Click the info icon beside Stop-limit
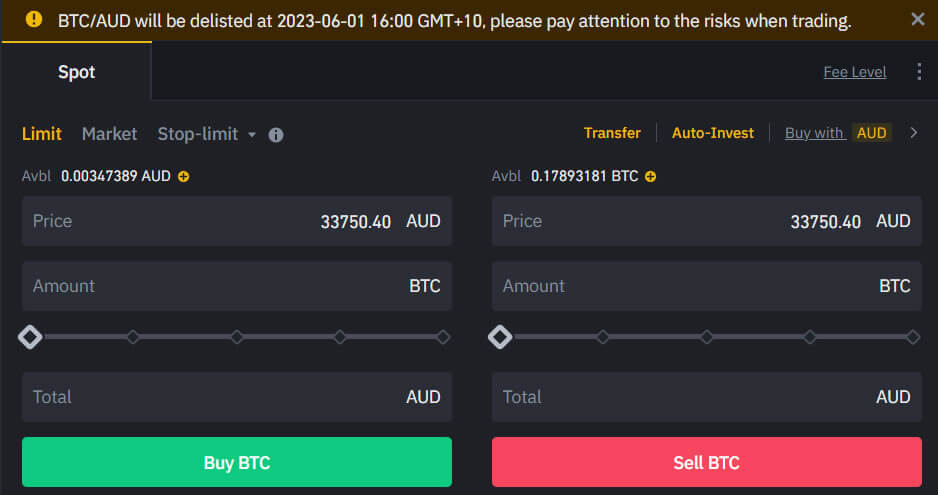The height and width of the screenshot is (495, 938). point(276,134)
